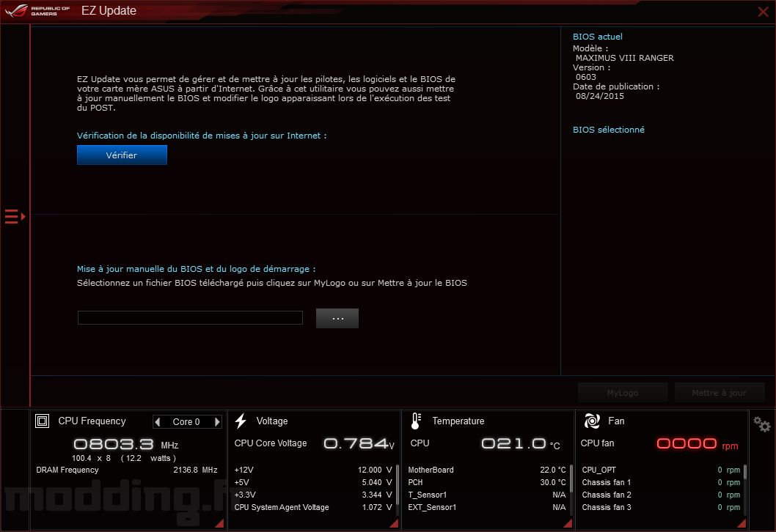
Task: Click the Vérifier button
Action: click(122, 155)
